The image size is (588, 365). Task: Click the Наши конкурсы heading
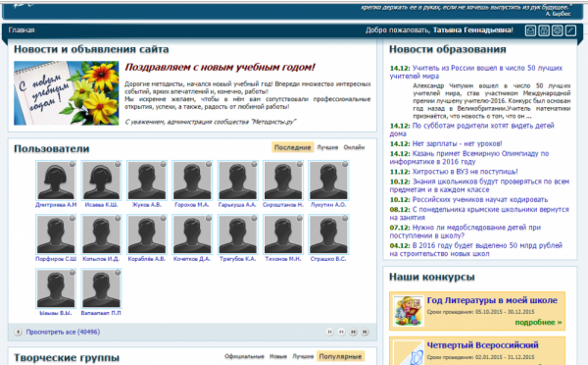coord(431,277)
